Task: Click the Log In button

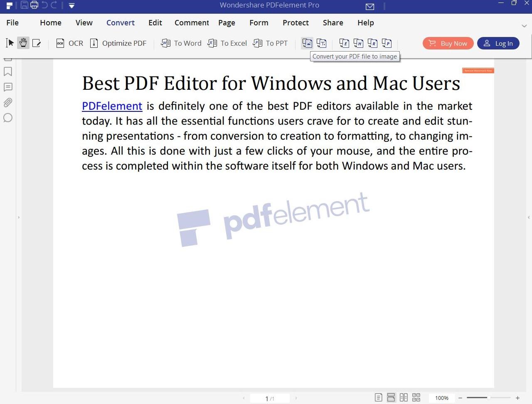Action: (498, 43)
